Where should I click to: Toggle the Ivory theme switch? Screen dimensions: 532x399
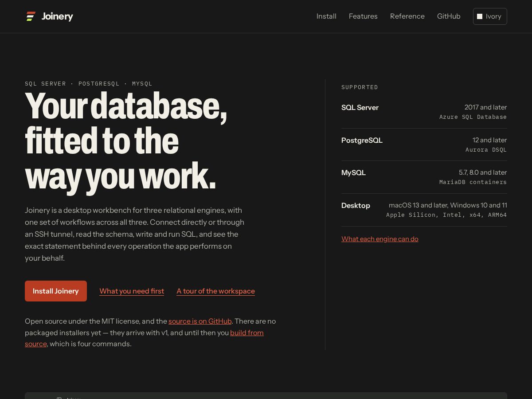coord(490,16)
